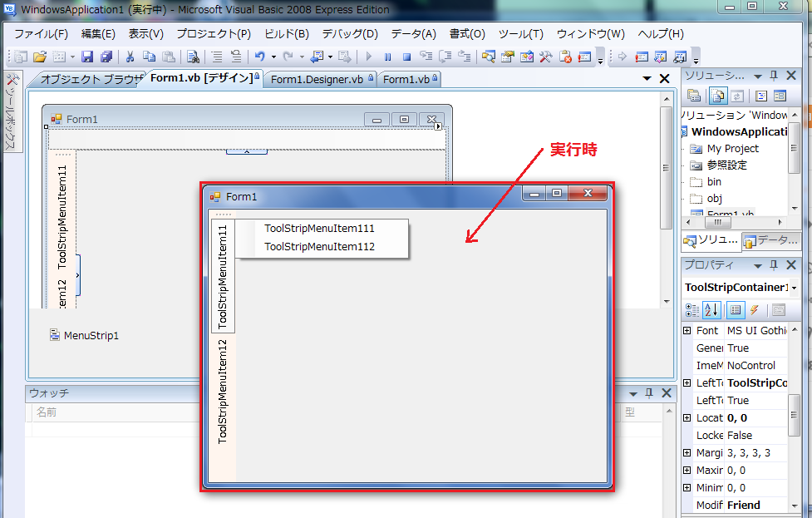Click the Step Out debug icon
Image resolution: width=812 pixels, height=518 pixels.
[x=464, y=57]
